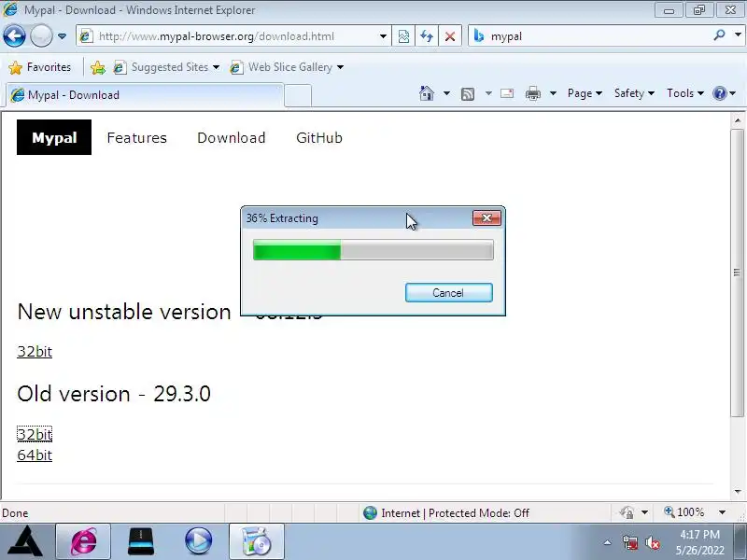Launch Windows Media Player taskbar icon
Screen dimensions: 747x560
tap(198, 541)
